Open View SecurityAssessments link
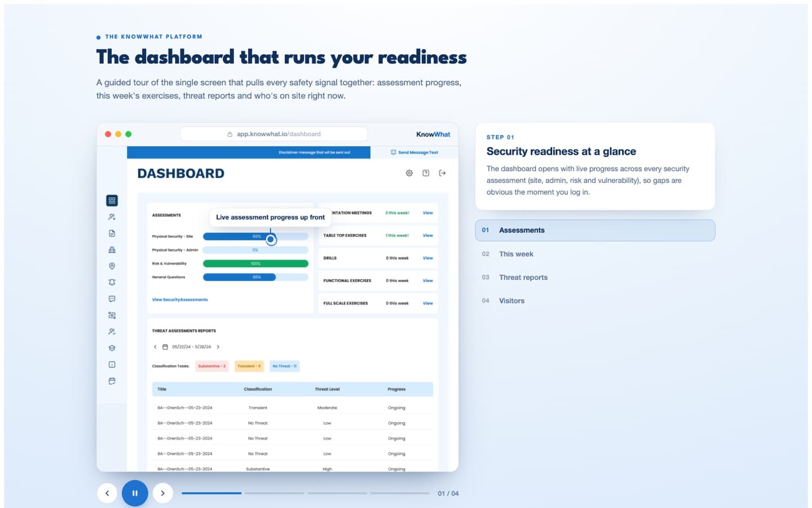The width and height of the screenshot is (812, 508). 180,300
